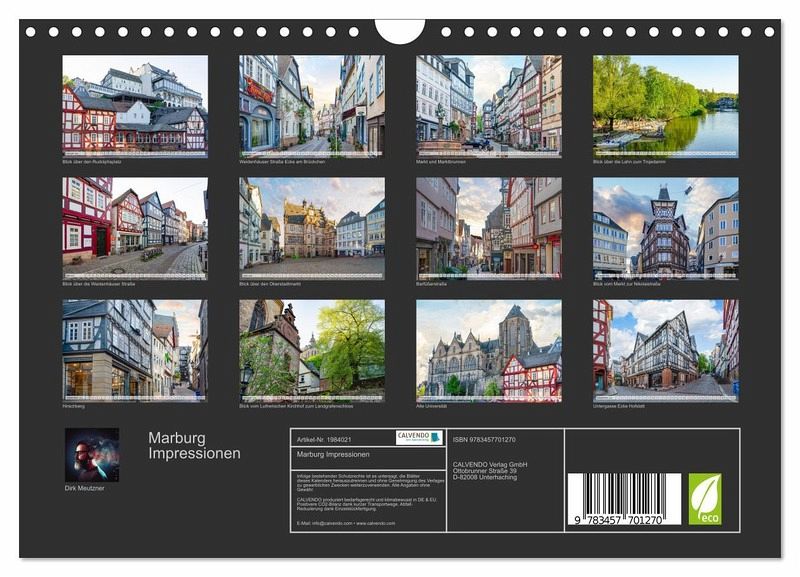Select the Oberstadtmarkt square photo
Screen dimensions: 800x577
(312, 228)
